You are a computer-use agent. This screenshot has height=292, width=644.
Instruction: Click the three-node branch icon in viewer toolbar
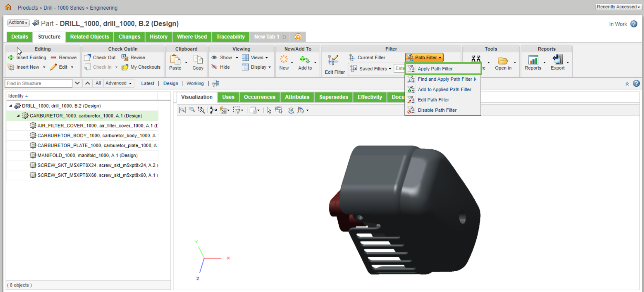click(213, 110)
